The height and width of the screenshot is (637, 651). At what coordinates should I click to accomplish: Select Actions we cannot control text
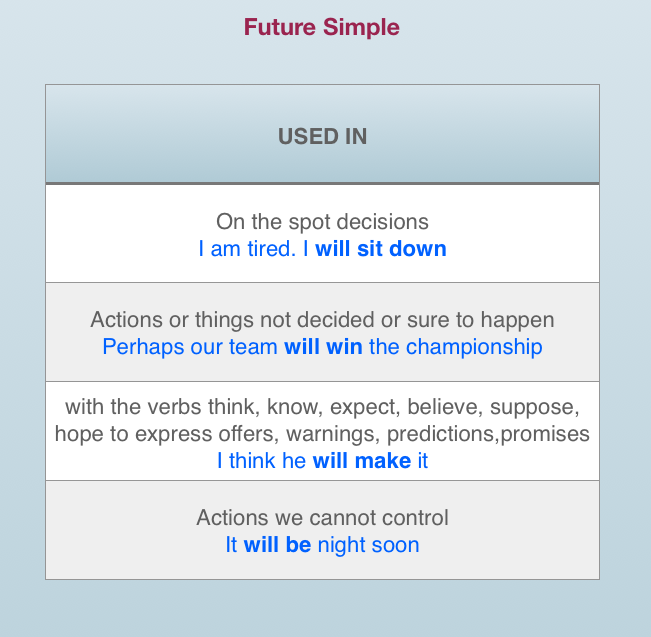coord(322,518)
